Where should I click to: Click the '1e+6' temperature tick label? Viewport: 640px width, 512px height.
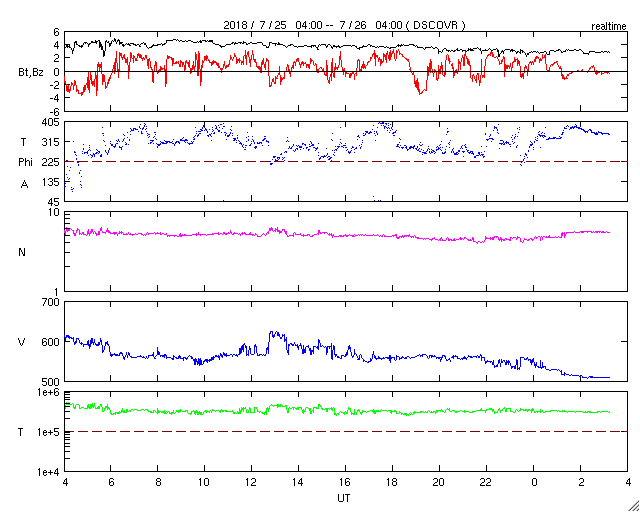click(49, 392)
